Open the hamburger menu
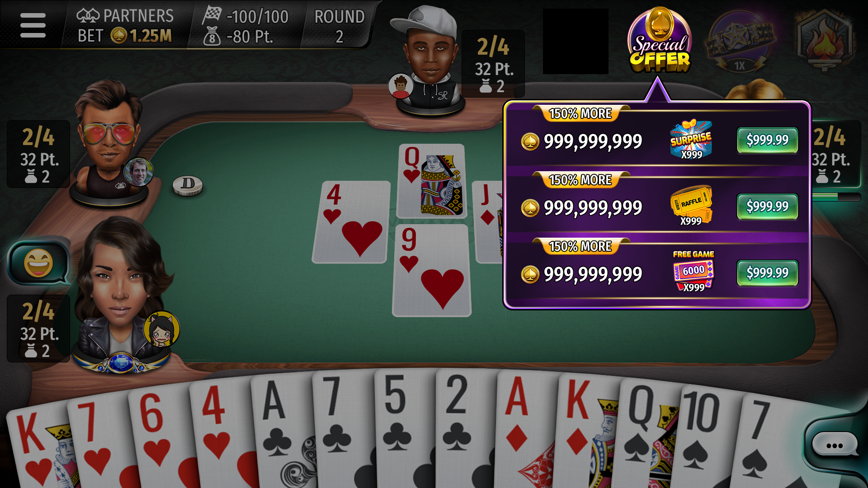868x488 pixels. click(x=33, y=25)
